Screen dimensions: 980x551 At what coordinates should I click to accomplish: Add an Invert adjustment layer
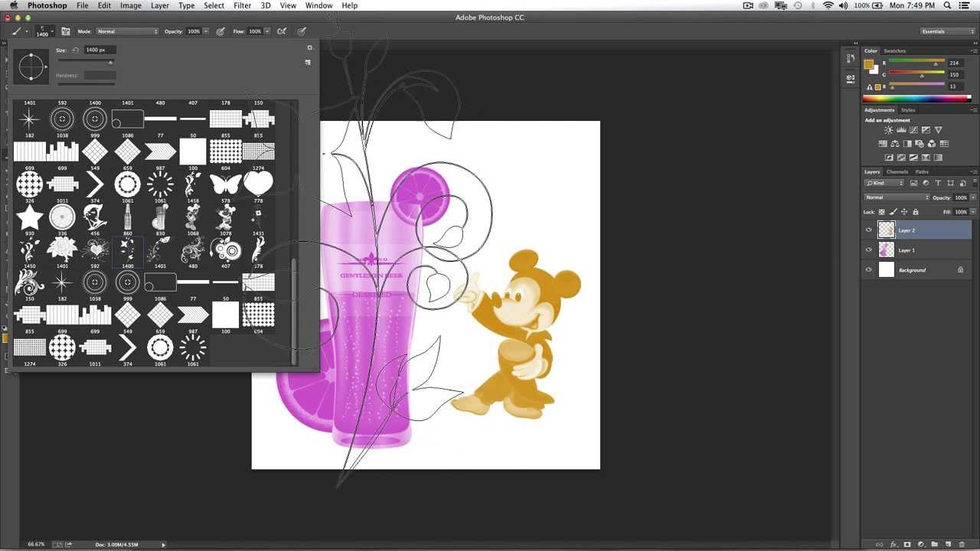click(x=889, y=157)
